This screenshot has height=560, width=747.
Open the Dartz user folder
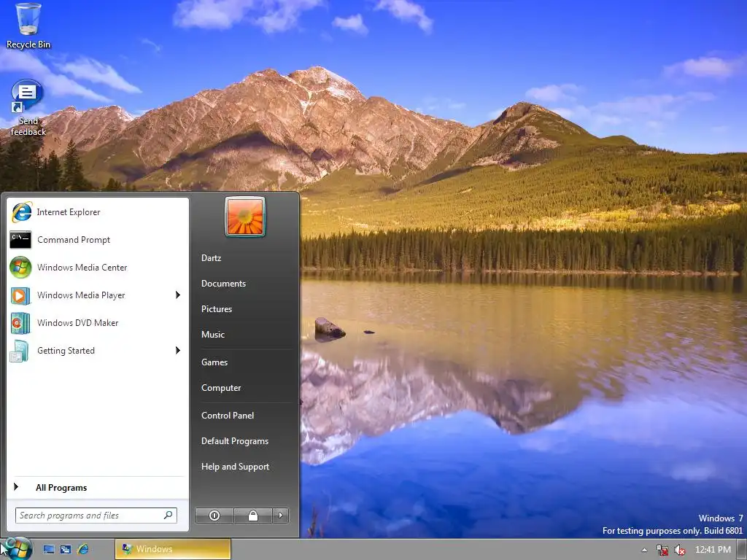211,258
